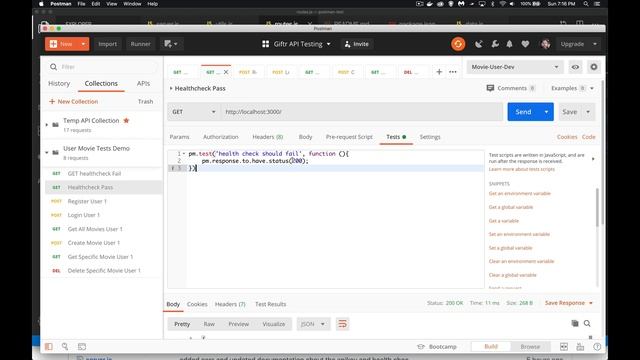This screenshot has width=640, height=360.
Task: Open the Authorization tab
Action: pyautogui.click(x=220, y=137)
